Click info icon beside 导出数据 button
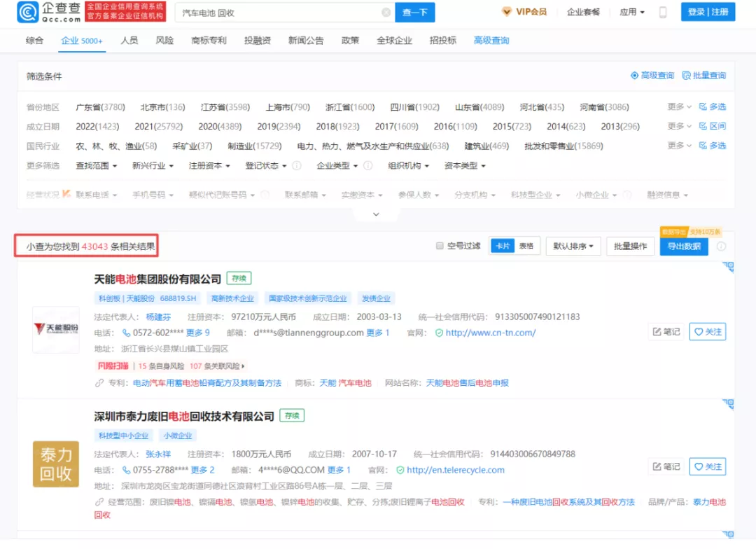This screenshot has width=756, height=549. tap(721, 246)
